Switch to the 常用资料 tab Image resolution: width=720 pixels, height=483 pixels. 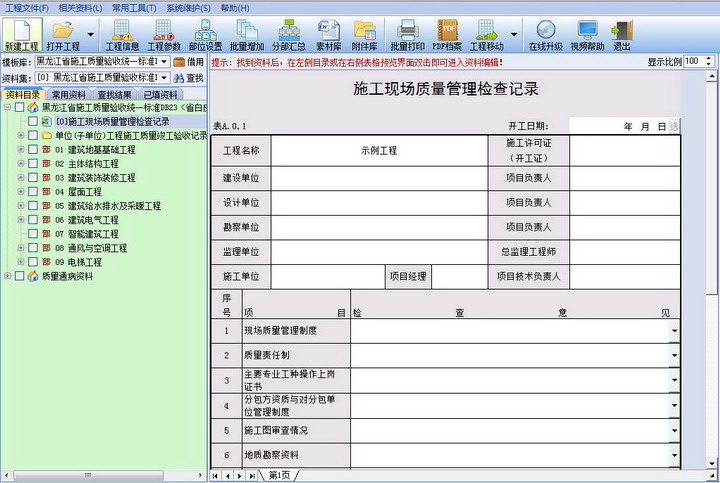click(69, 95)
